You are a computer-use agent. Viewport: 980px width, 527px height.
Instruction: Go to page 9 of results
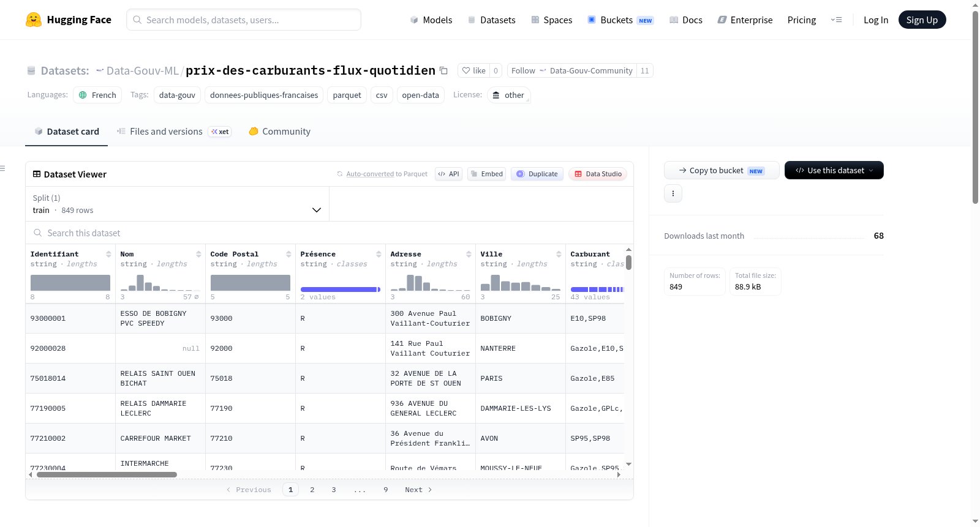(x=386, y=490)
